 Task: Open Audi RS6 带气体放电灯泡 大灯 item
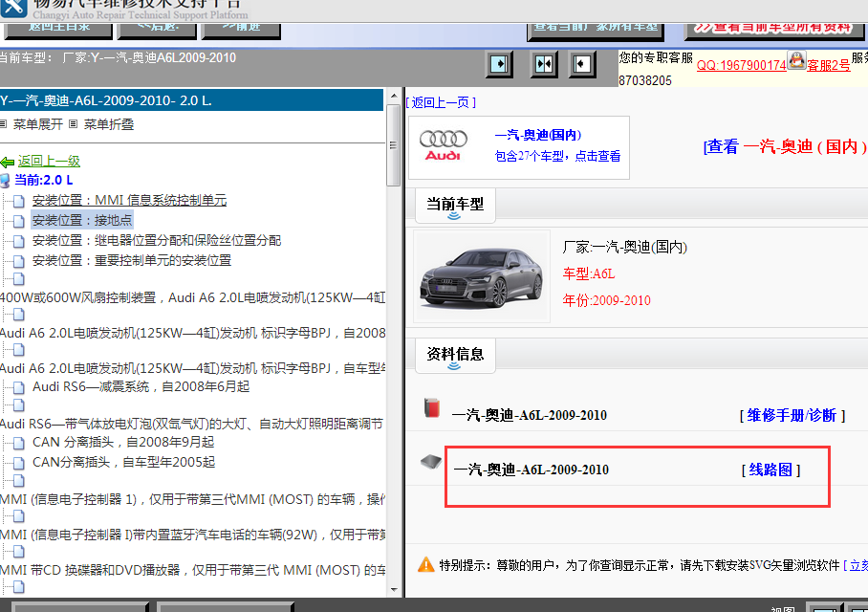point(192,425)
